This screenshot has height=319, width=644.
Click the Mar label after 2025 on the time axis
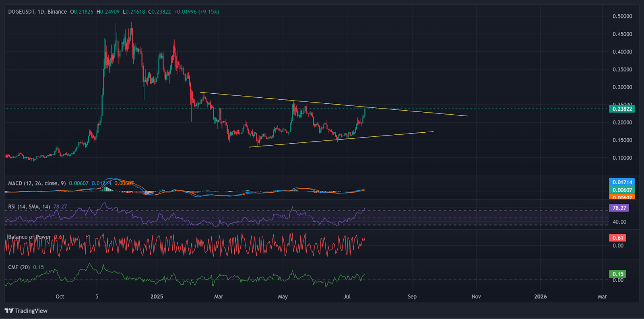[x=219, y=296]
